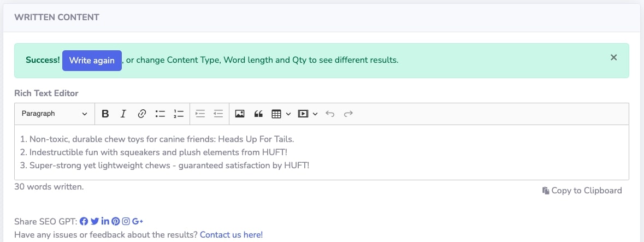The image size is (644, 242).
Task: Click the 'WRITTEN CONTENT' header
Action: [x=57, y=17]
